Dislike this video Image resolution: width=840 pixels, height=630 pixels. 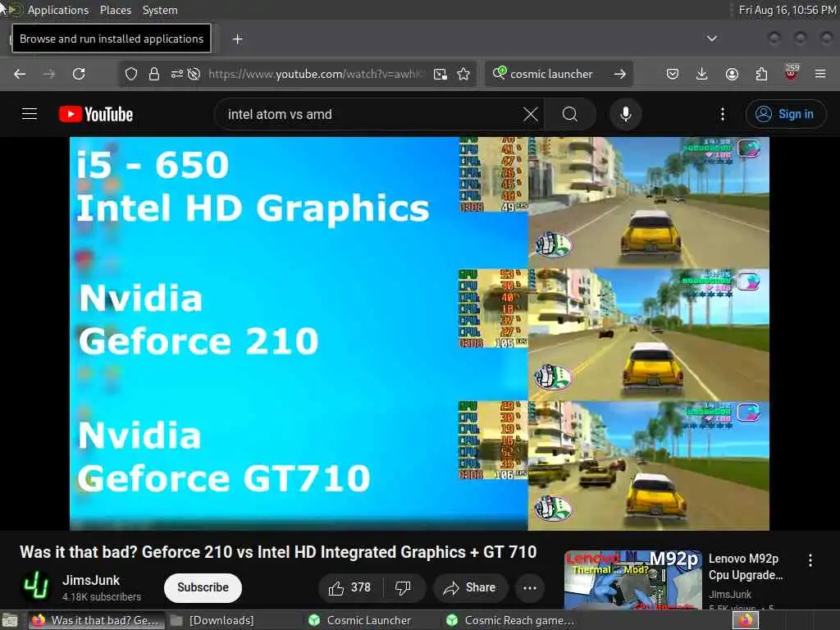tap(404, 588)
